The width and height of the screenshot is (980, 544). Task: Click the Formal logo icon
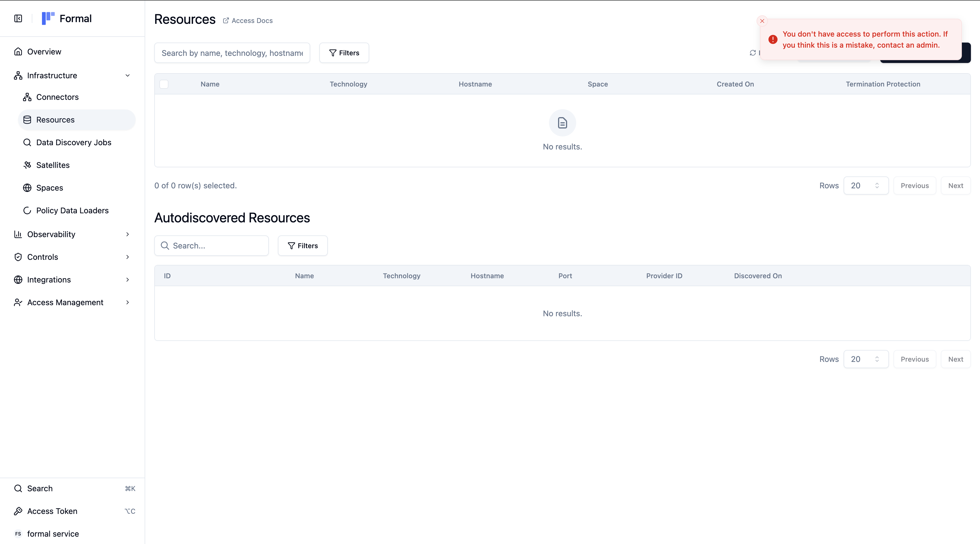coord(48,18)
